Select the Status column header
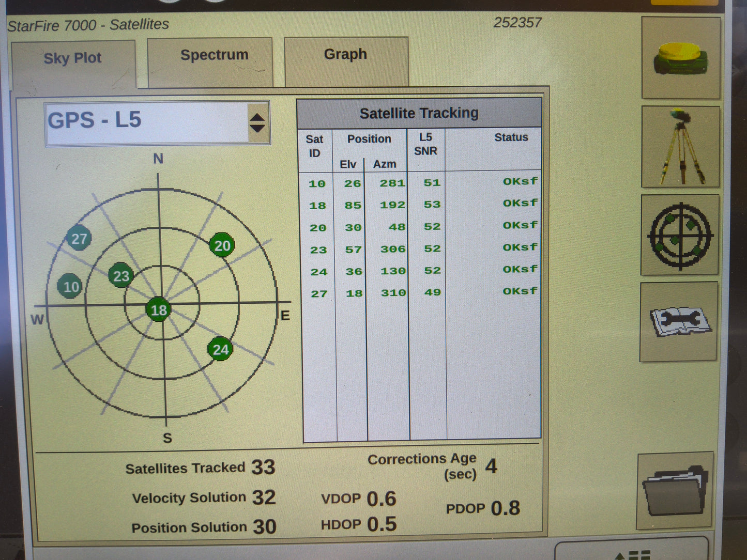The height and width of the screenshot is (560, 747). coord(511,137)
